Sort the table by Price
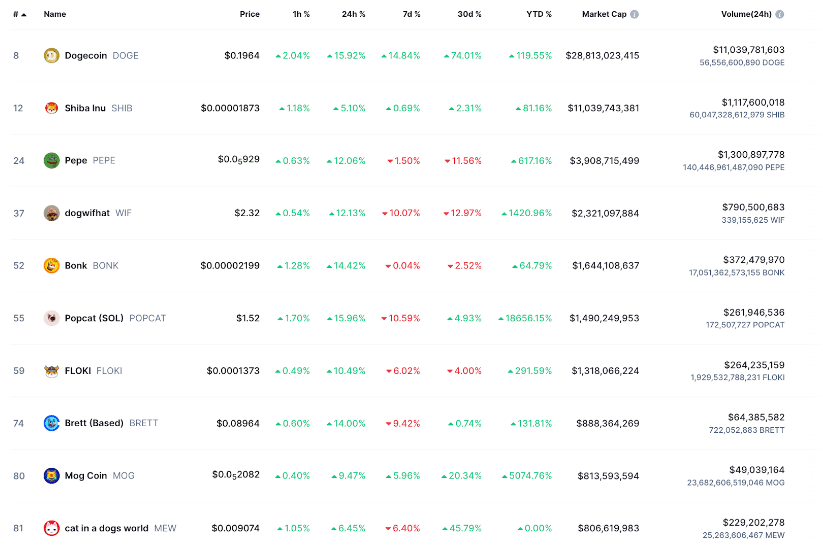The height and width of the screenshot is (553, 823). pyautogui.click(x=249, y=15)
